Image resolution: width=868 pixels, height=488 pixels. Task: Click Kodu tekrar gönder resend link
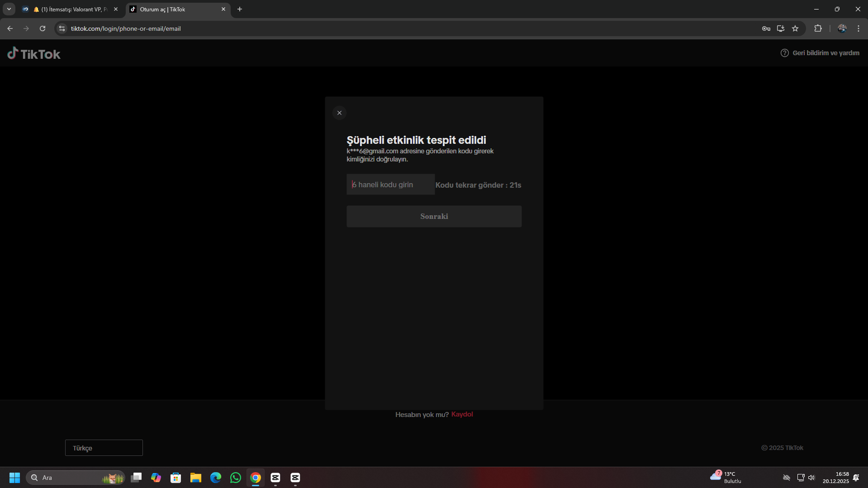click(478, 185)
